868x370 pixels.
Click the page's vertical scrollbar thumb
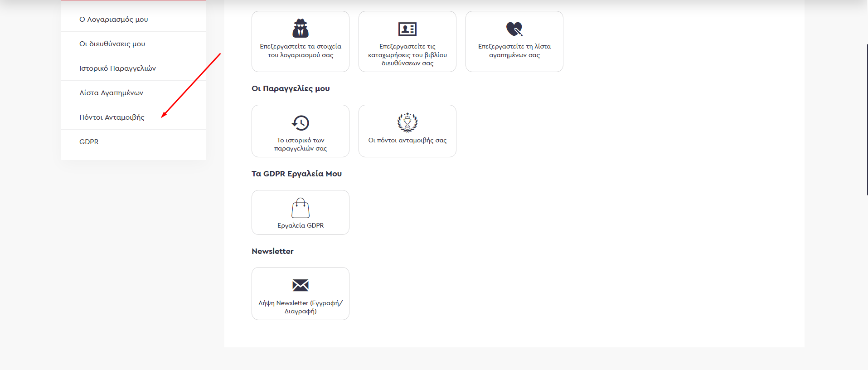(866, 120)
